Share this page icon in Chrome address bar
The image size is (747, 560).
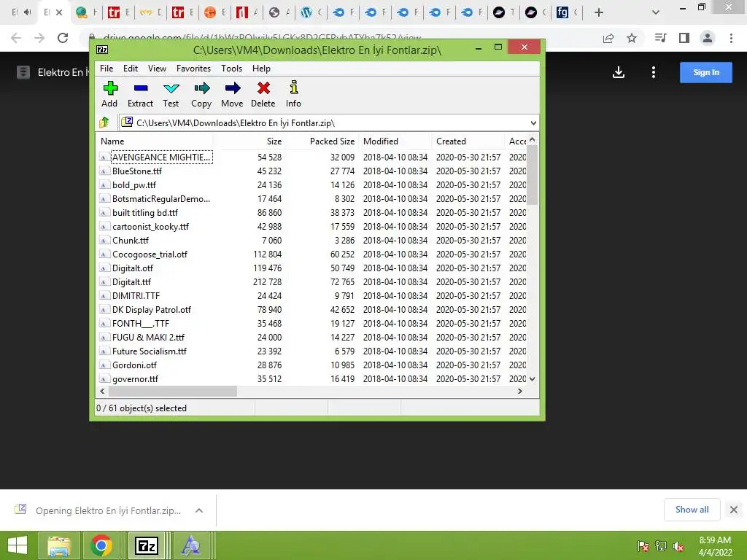pos(608,38)
